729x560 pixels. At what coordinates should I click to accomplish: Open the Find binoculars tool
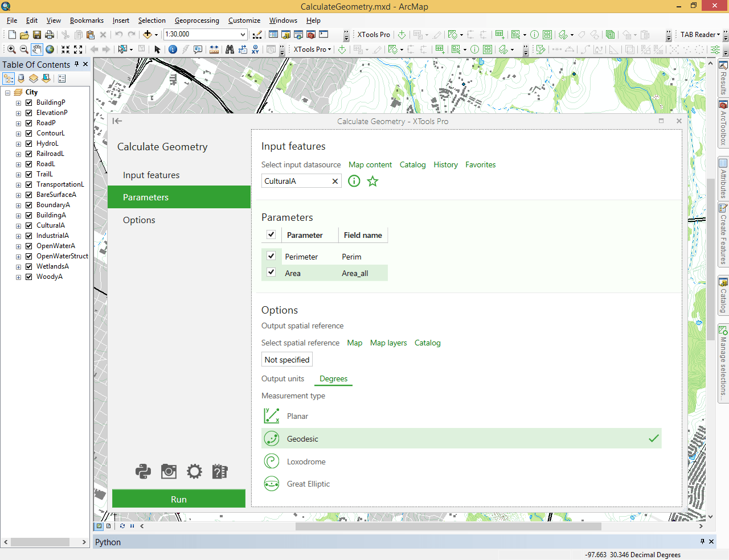[230, 50]
